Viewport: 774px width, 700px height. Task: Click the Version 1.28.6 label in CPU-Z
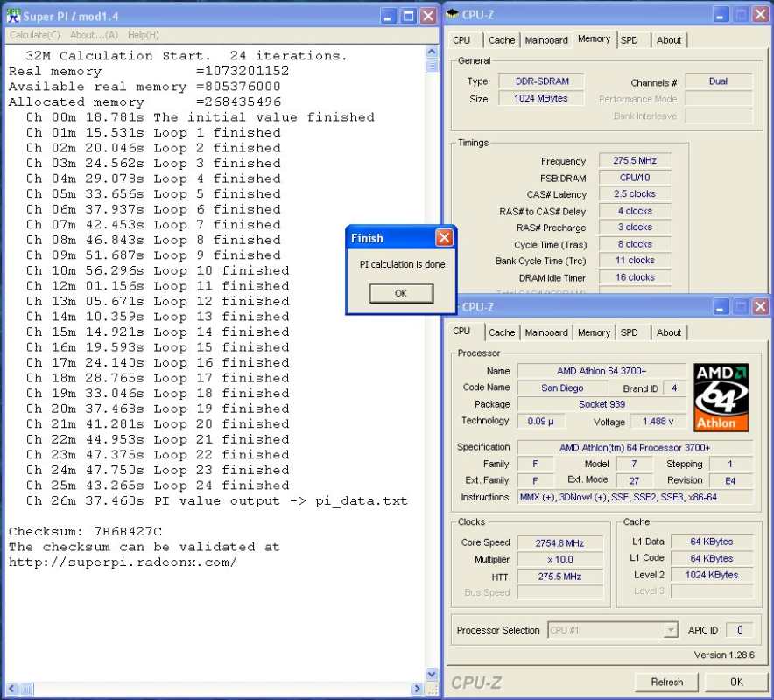724,654
